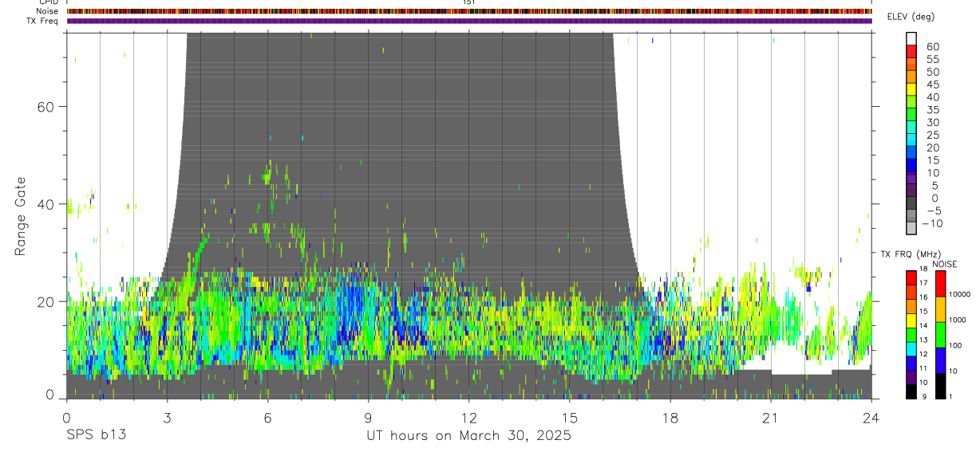Select the cyan 12–13 MHz swatch in TX FRQ bar

911,349
